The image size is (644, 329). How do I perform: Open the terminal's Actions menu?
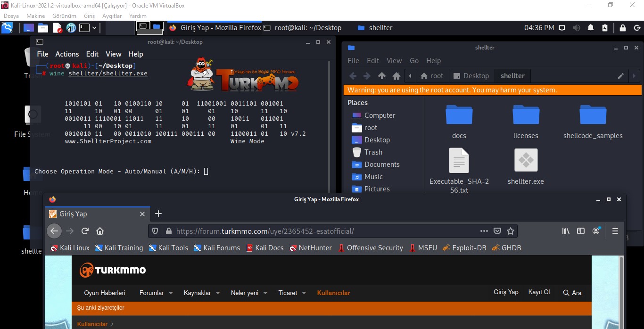67,54
